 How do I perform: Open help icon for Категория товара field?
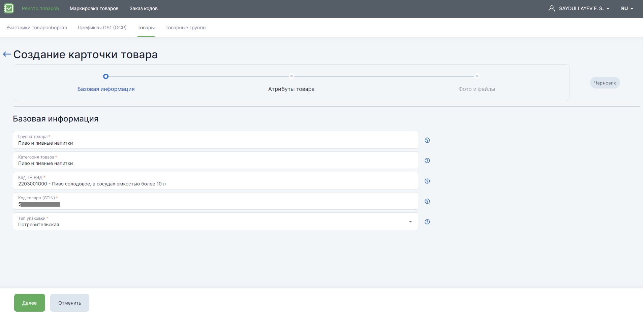coord(427,161)
